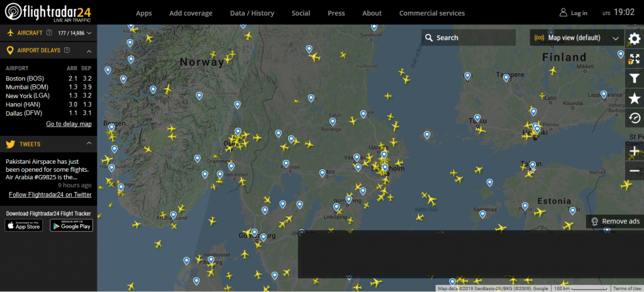Collapse the Tweets panel
Image resolution: width=644 pixels, height=292 pixels.
click(x=89, y=144)
